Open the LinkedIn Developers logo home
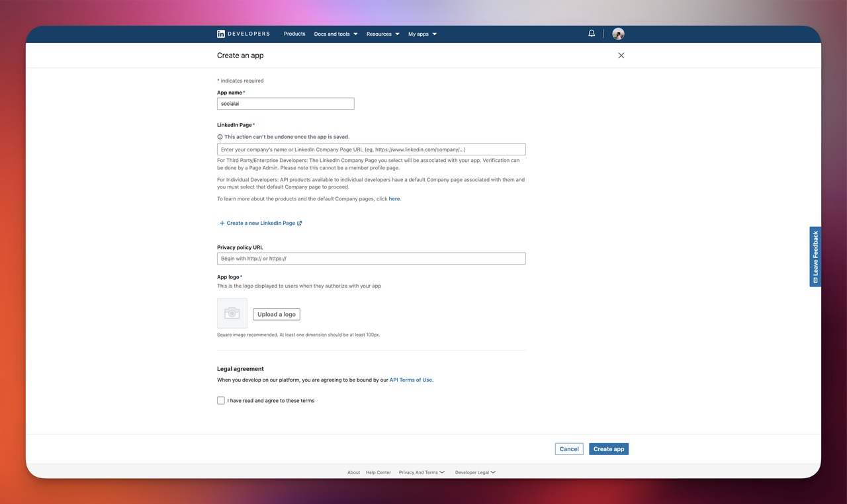Image resolution: width=847 pixels, height=504 pixels. [x=244, y=34]
